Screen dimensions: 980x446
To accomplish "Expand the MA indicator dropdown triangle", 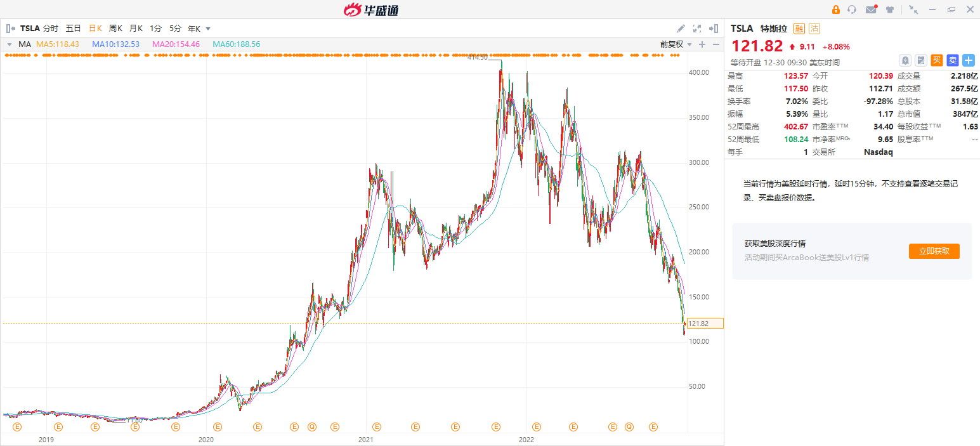I will [10, 44].
